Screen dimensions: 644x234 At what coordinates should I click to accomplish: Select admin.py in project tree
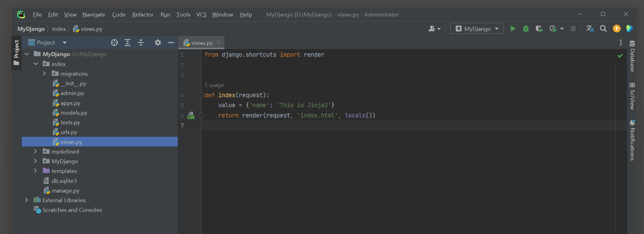(x=72, y=93)
